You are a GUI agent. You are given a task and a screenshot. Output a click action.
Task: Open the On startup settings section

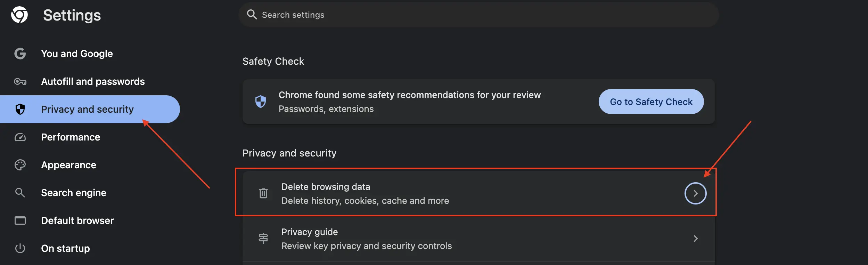click(x=65, y=248)
